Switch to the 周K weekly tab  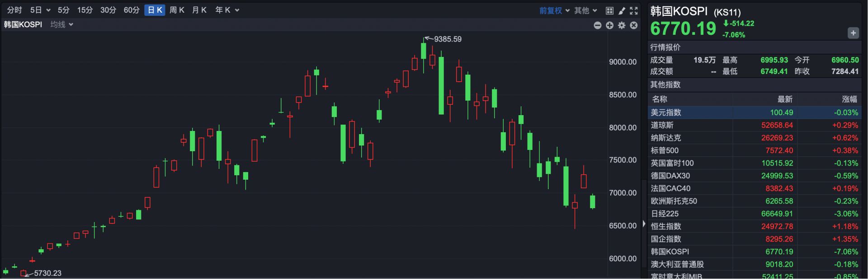(177, 10)
